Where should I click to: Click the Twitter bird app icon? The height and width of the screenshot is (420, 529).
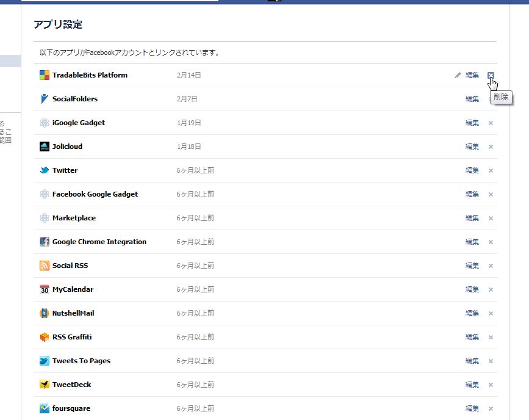coord(44,170)
